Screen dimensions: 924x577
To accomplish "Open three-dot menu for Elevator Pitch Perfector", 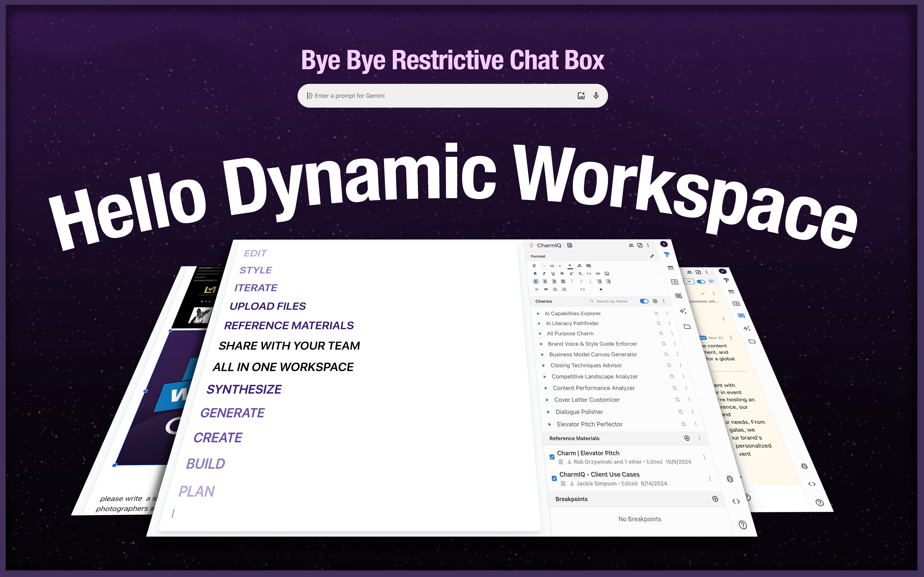I will point(696,424).
